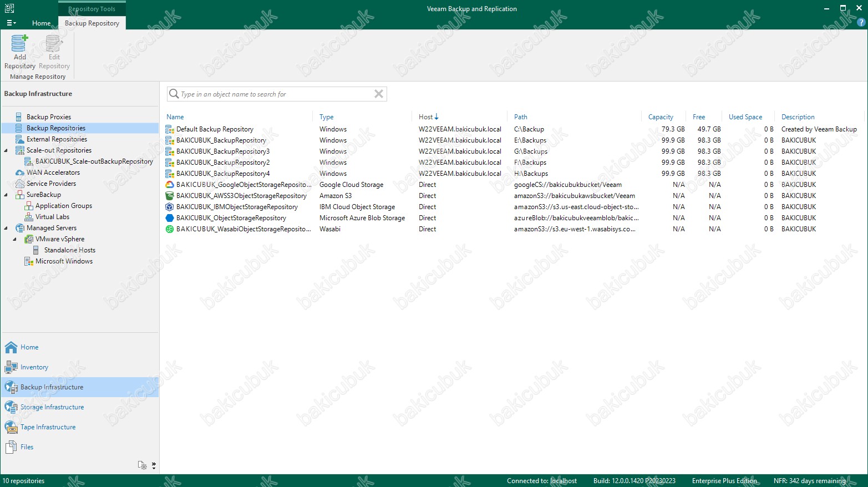The width and height of the screenshot is (868, 487).
Task: Open Storage Infrastructure navigation pane
Action: [80, 407]
